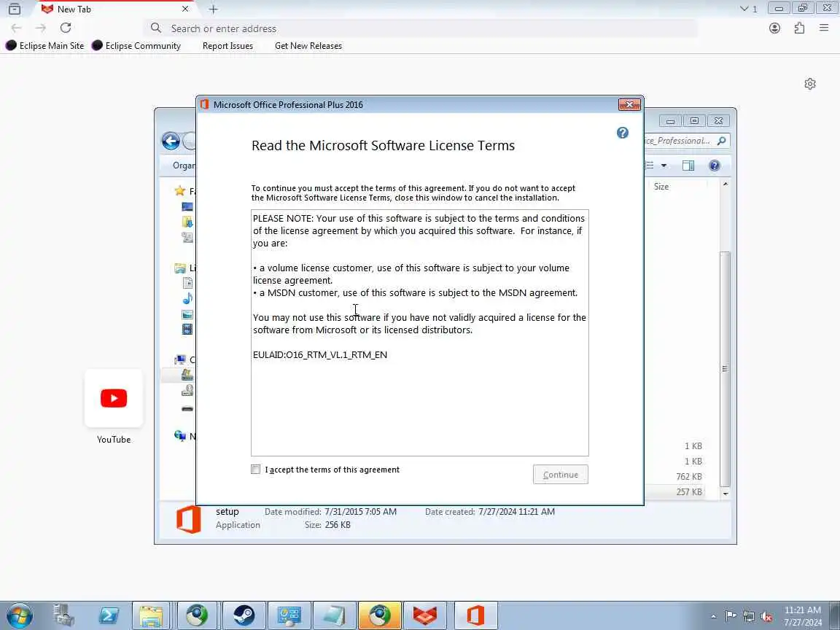Switch to the Office setup taskbar button

tap(475, 615)
